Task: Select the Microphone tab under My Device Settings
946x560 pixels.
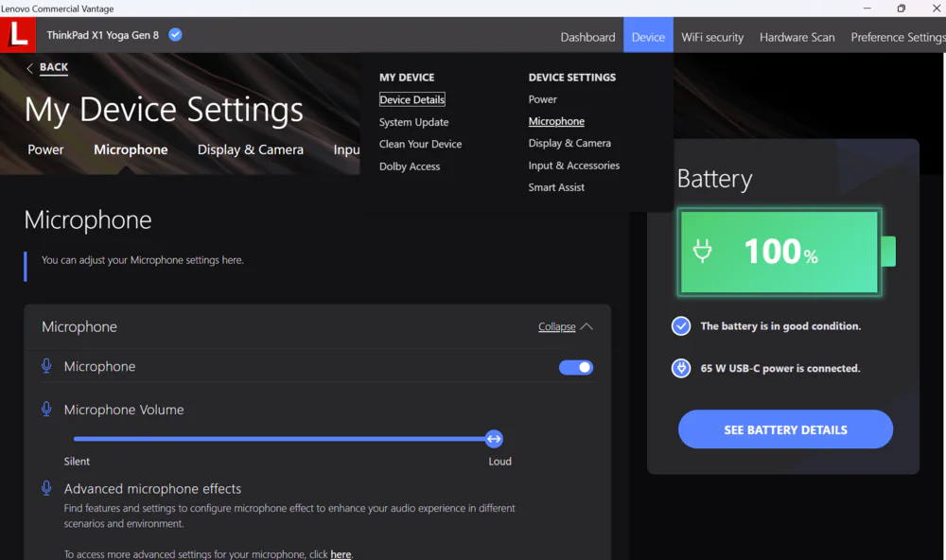Action: (x=131, y=149)
